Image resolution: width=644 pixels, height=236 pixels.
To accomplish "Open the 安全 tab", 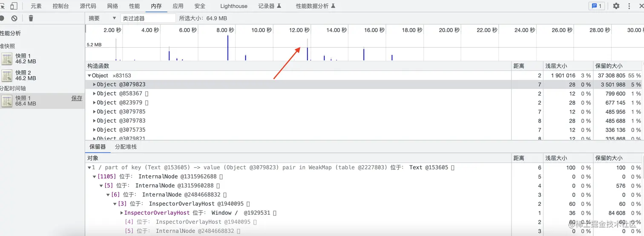I will (x=200, y=6).
